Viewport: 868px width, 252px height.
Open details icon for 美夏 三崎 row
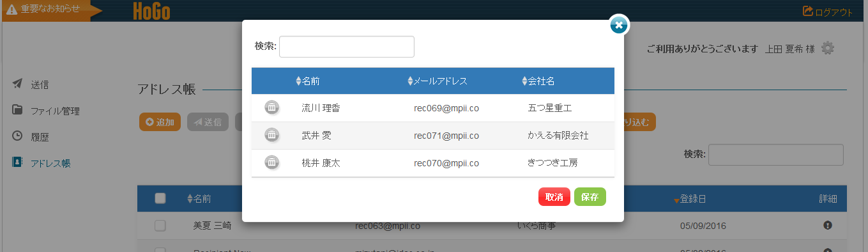[x=828, y=225]
